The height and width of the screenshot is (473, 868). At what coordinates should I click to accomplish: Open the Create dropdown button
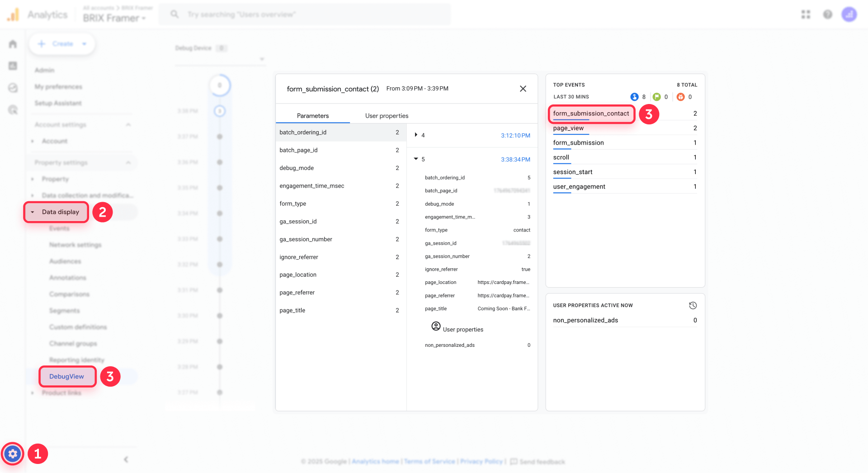click(x=62, y=44)
